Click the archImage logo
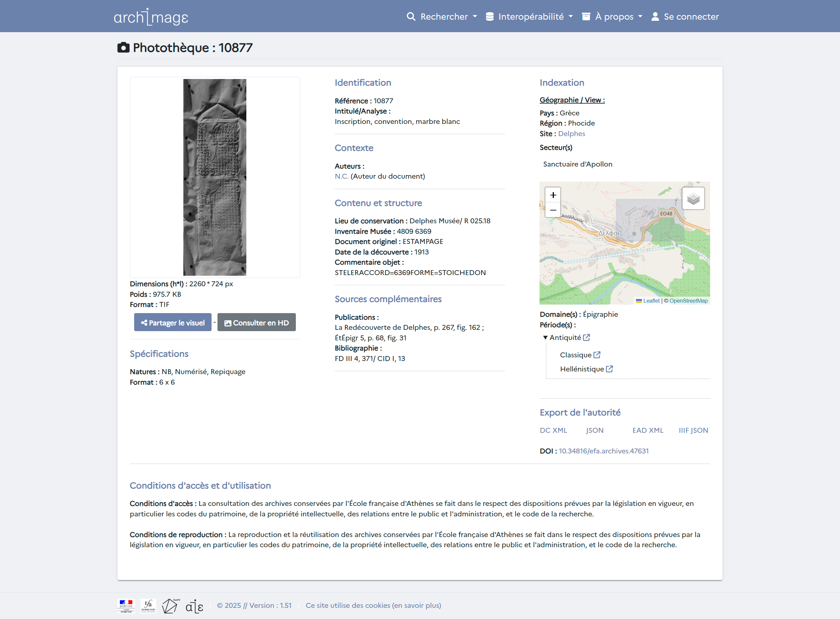 pyautogui.click(x=151, y=17)
